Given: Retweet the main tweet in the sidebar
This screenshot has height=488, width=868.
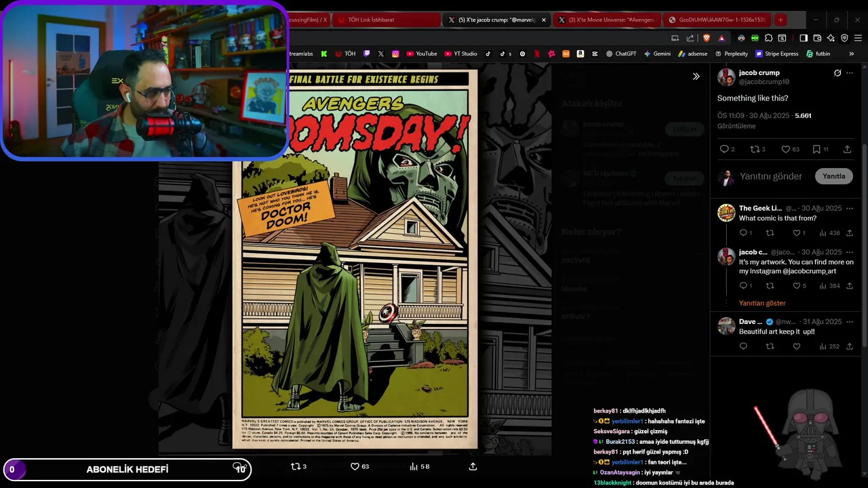Looking at the screenshot, I should tap(754, 149).
